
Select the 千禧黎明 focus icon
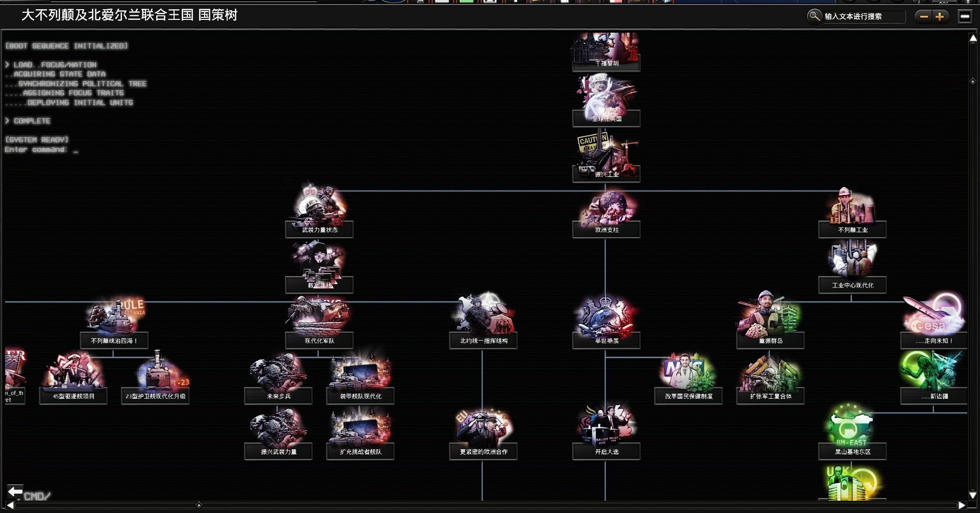[x=606, y=51]
